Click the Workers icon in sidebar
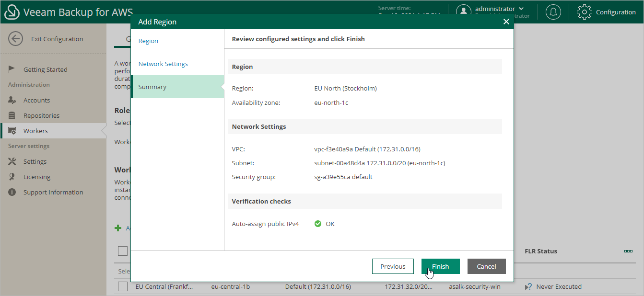 (12, 131)
